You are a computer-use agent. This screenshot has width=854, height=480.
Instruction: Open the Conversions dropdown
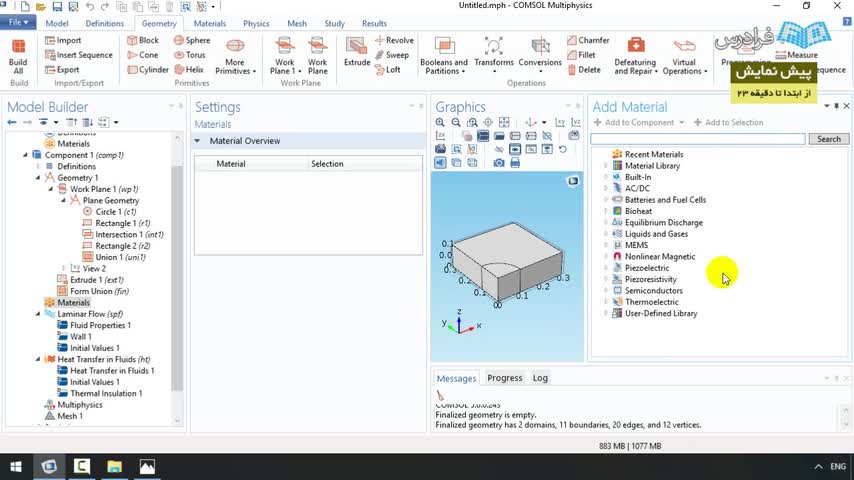pos(540,56)
